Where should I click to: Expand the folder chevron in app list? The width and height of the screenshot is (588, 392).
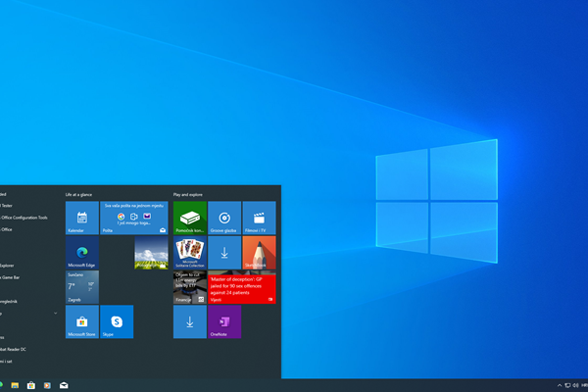click(x=56, y=314)
